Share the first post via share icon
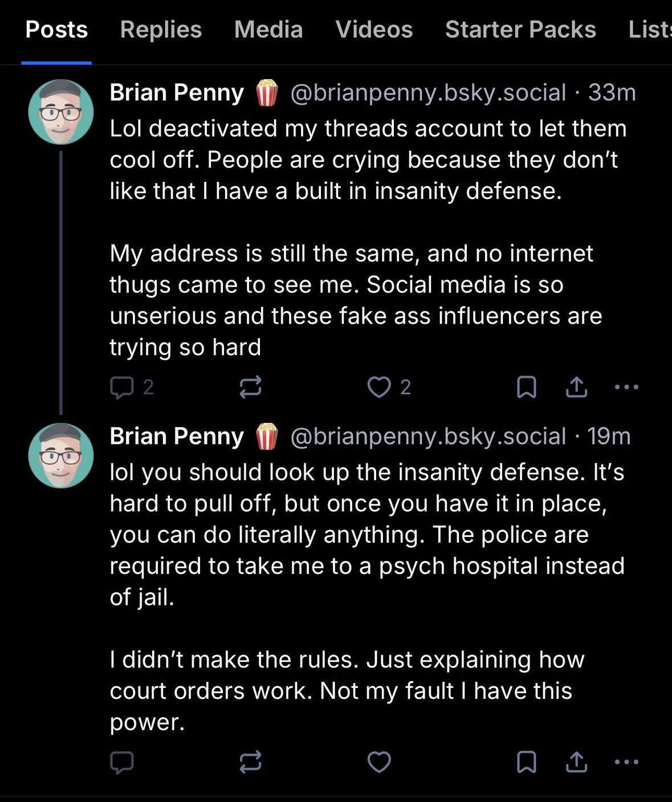The image size is (672, 802). click(x=576, y=387)
